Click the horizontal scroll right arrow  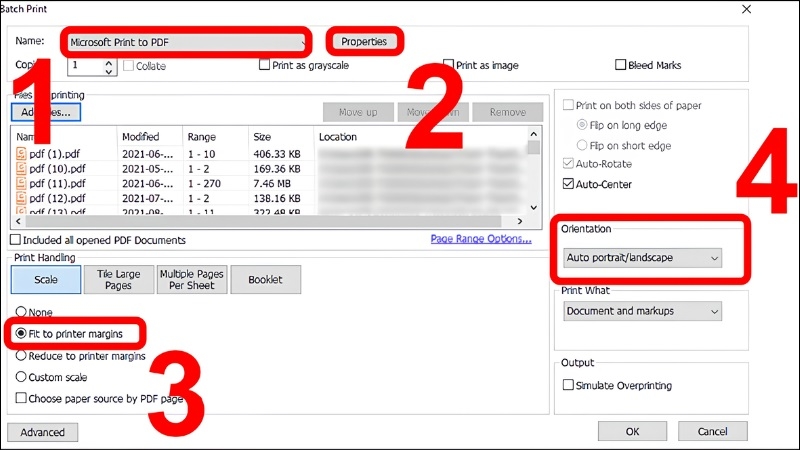520,221
